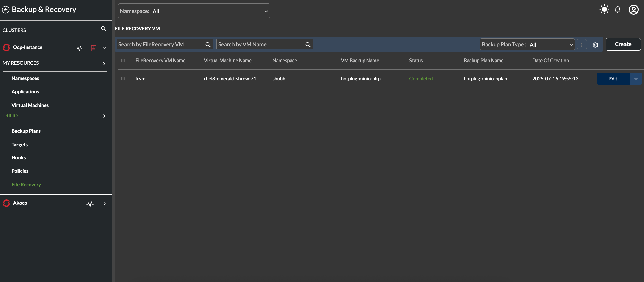Open Virtual Machines in the sidebar
644x282 pixels.
[30, 105]
